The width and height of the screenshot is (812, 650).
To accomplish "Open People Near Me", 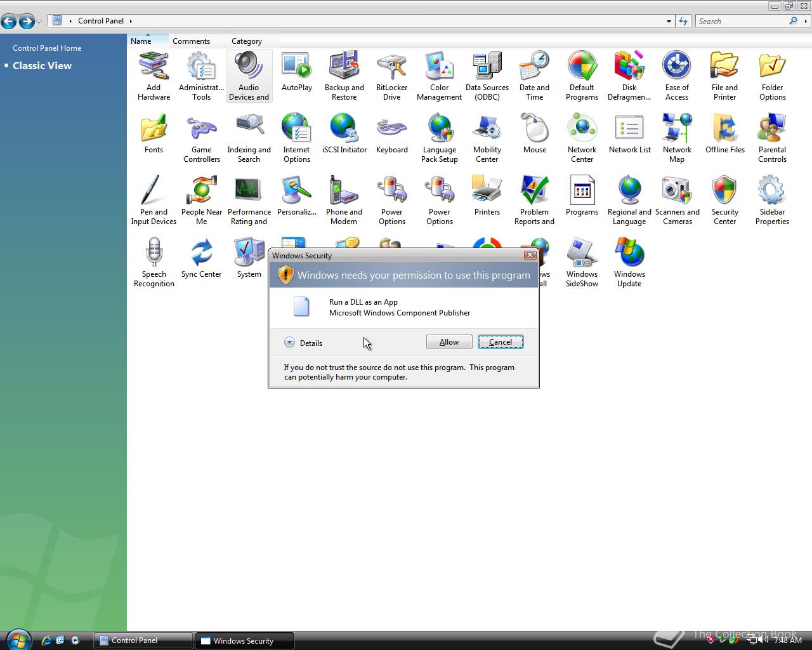I will click(x=201, y=201).
